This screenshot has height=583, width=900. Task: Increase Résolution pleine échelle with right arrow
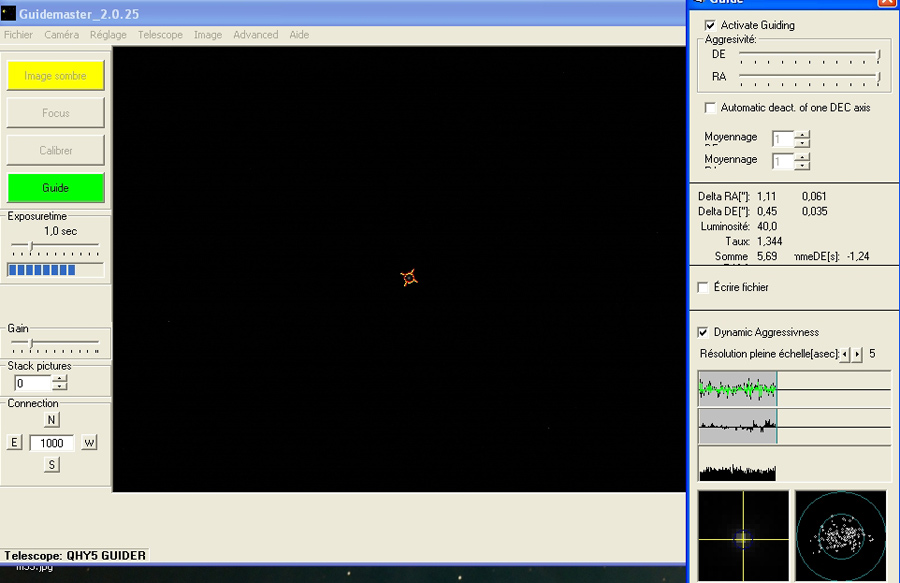coord(857,354)
